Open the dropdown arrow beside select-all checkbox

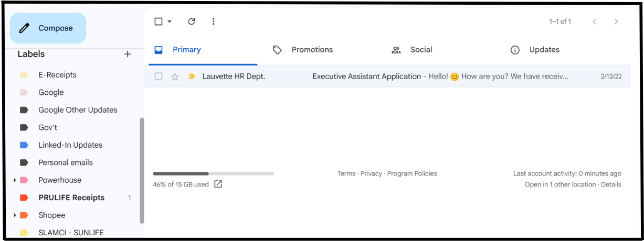pos(170,21)
